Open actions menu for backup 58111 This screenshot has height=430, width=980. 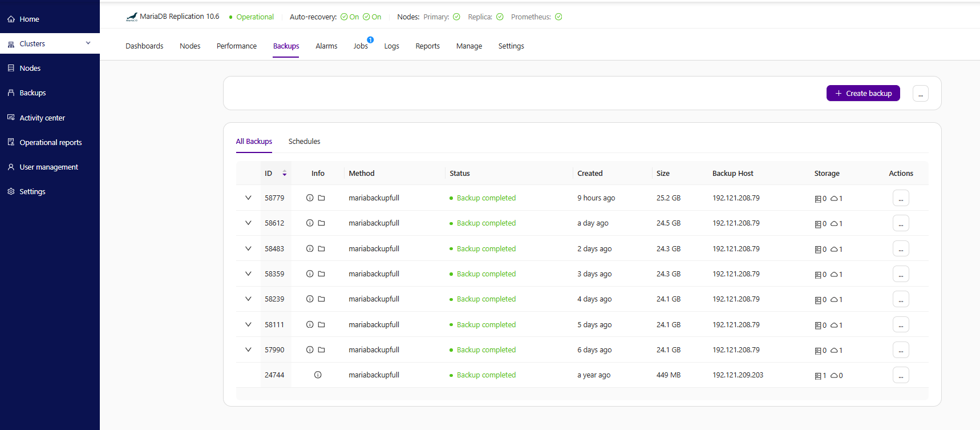coord(901,325)
